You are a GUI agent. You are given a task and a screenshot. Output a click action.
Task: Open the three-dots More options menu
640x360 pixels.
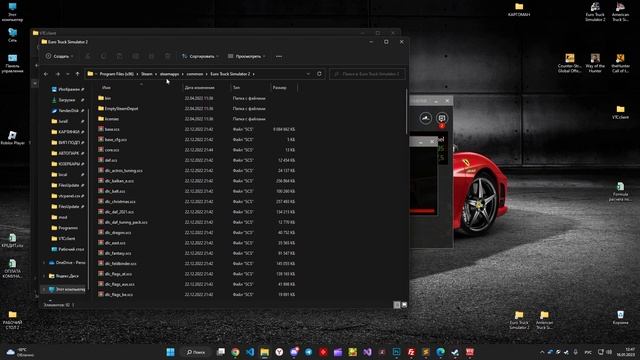coord(279,56)
